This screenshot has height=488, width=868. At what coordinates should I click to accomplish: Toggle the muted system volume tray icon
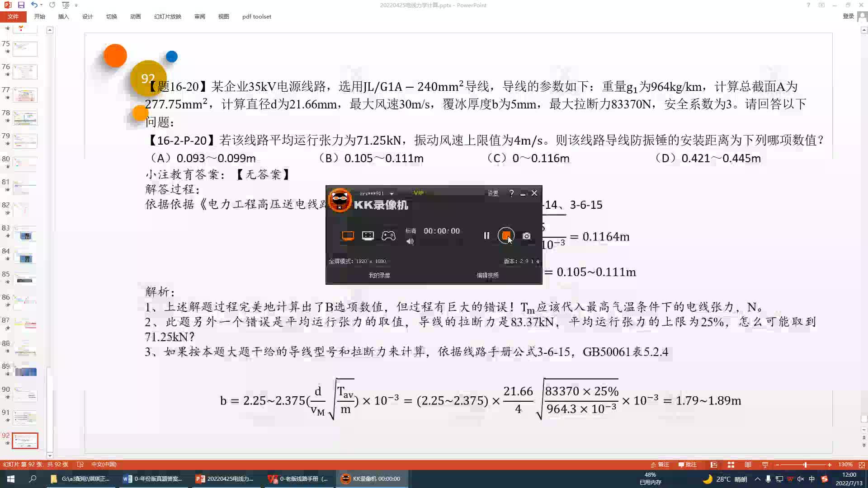800,479
